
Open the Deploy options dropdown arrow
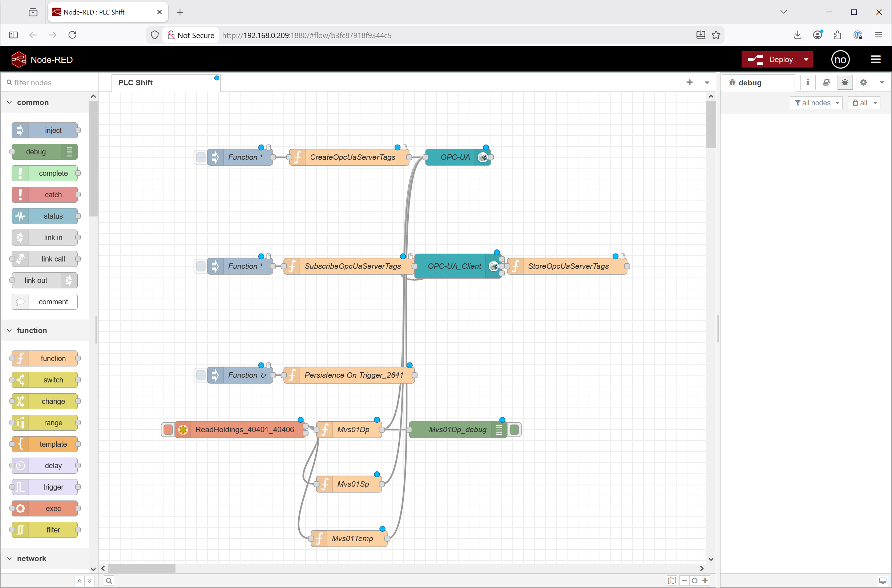(806, 60)
